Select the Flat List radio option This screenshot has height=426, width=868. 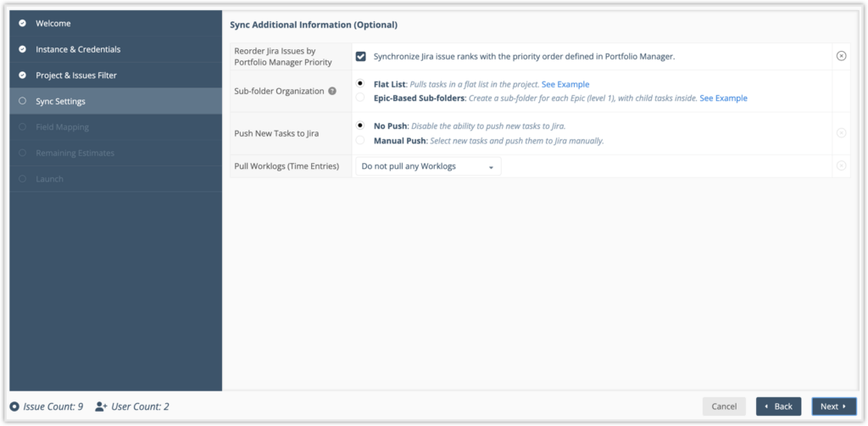(360, 84)
